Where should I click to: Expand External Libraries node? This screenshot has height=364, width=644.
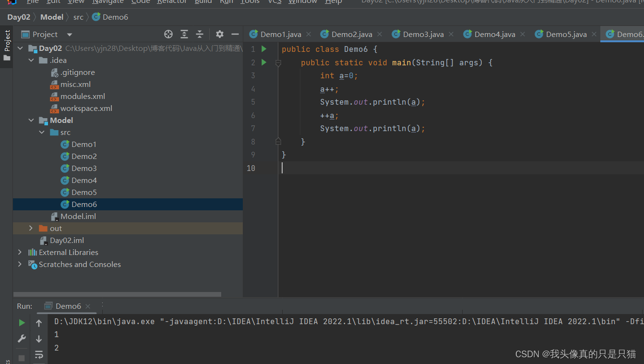(x=20, y=252)
